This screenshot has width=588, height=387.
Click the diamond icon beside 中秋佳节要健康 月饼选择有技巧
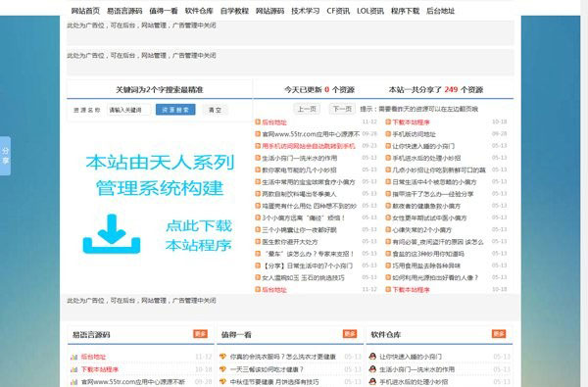[223, 382]
